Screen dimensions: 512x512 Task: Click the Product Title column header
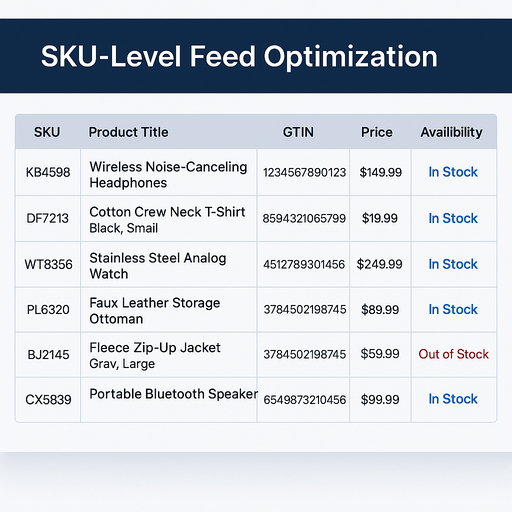(128, 132)
